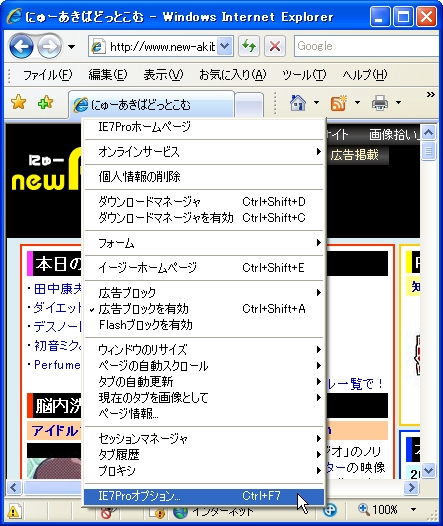Screen dimensions: 443x526
Task: Open the address bar history dropdown
Action: [x=225, y=46]
